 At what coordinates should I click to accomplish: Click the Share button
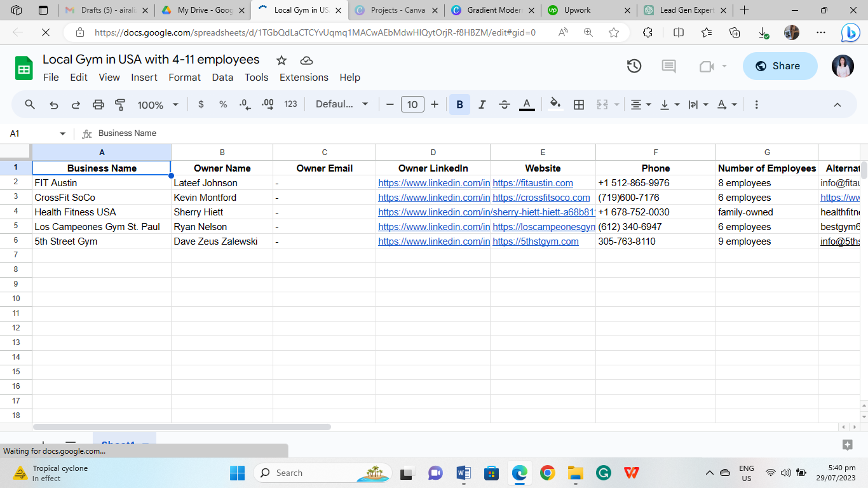780,66
